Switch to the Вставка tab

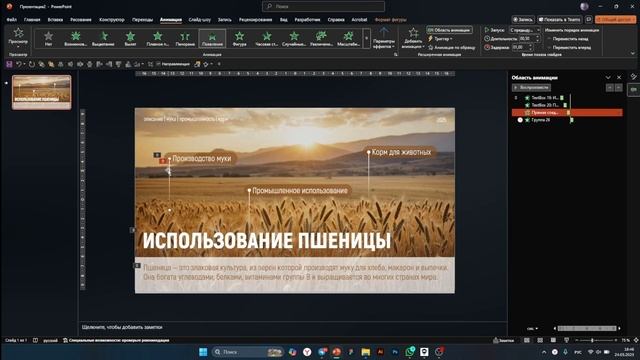coord(55,20)
